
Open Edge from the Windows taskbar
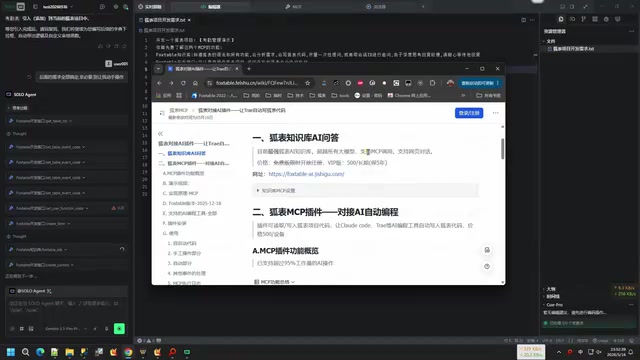(40, 352)
